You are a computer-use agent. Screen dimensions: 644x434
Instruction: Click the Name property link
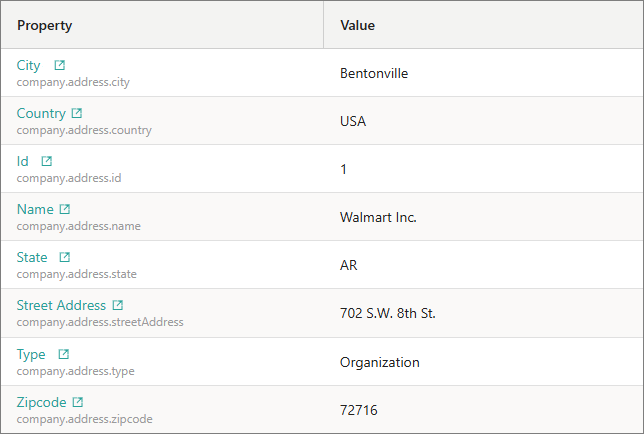pos(35,210)
